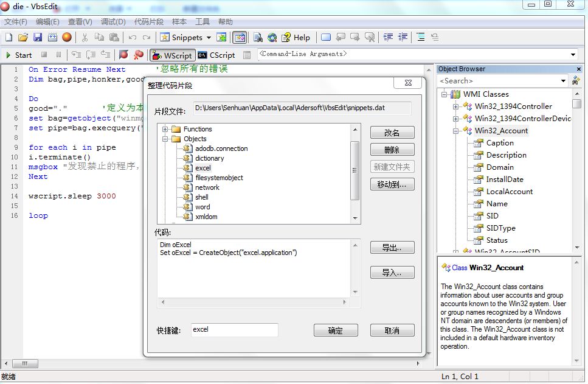Collapse the WMI Classes tree node
The image size is (588, 384).
tap(444, 94)
